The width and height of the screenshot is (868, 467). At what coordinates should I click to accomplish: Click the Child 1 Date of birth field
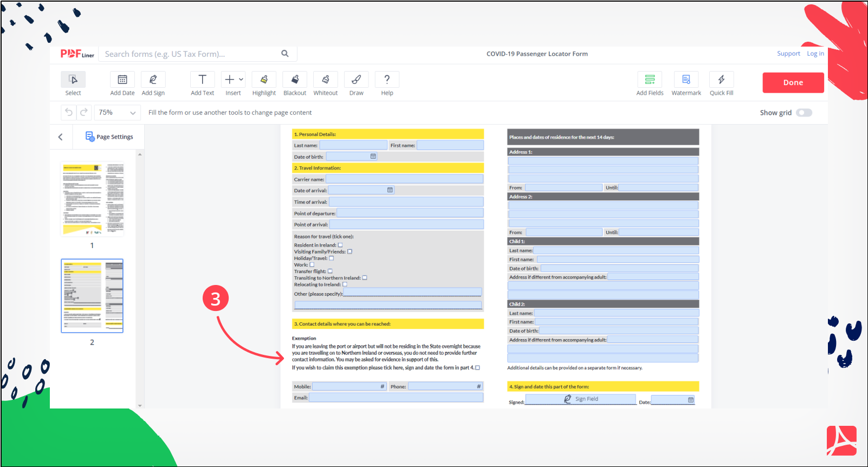pos(619,268)
